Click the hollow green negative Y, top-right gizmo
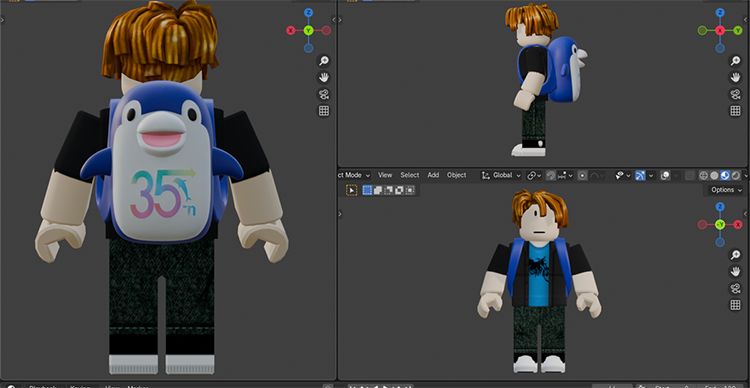 tap(702, 31)
